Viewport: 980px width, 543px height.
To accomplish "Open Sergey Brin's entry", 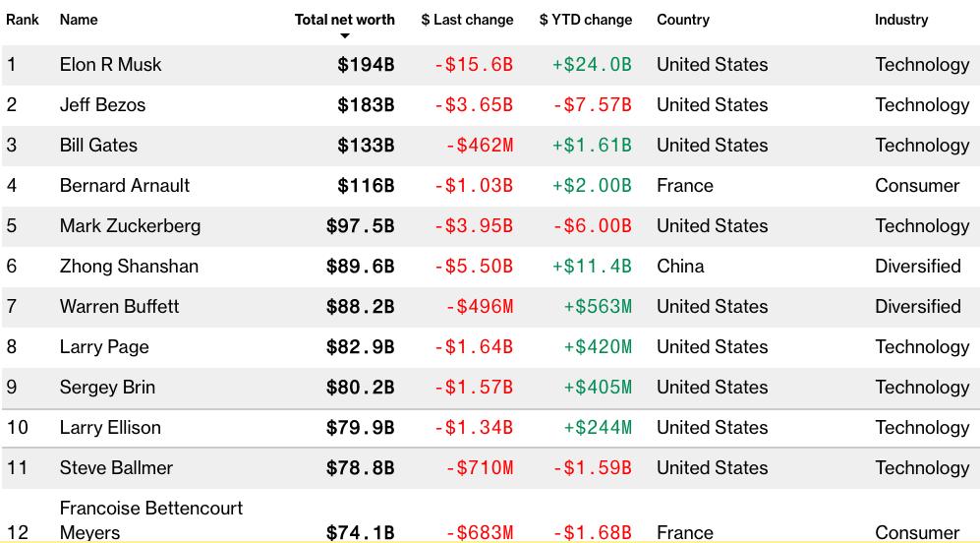I will 107,388.
